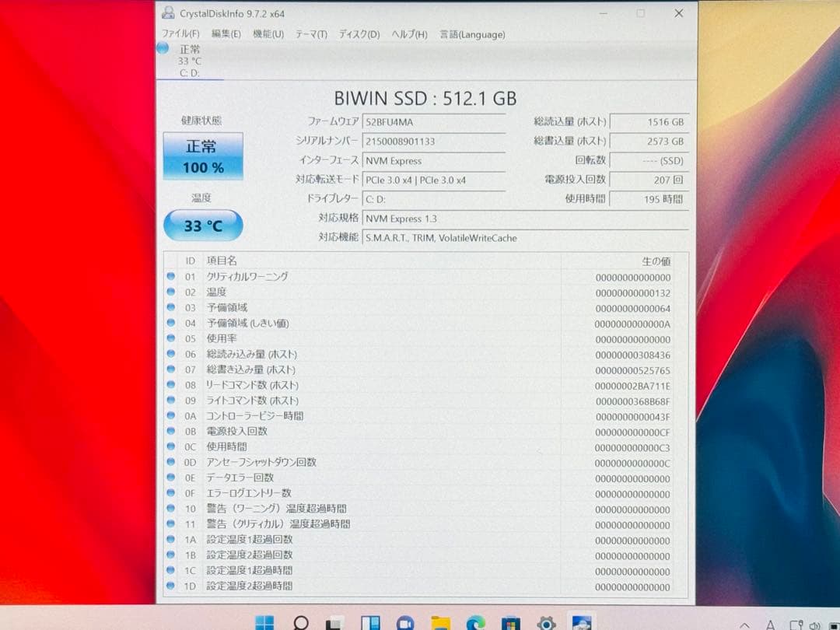Click the status dot next to the 温度 attribute
Image resolution: width=840 pixels, height=630 pixels.
172,292
